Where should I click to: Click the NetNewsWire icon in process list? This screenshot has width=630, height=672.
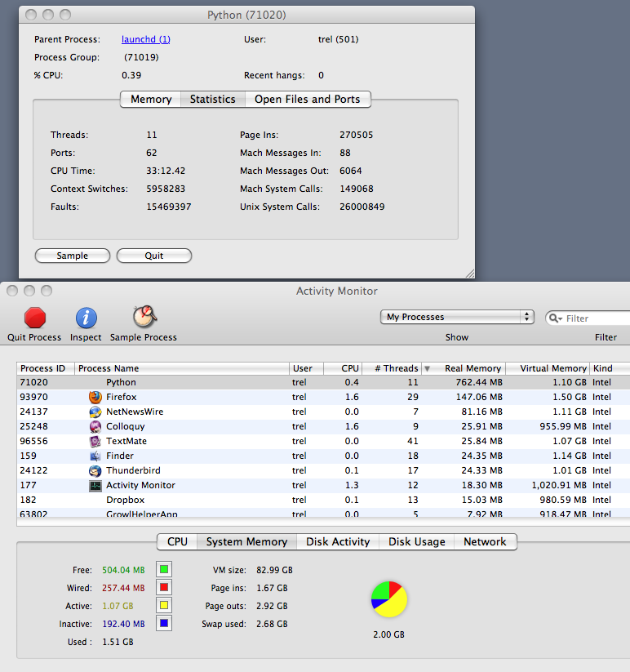(95, 412)
